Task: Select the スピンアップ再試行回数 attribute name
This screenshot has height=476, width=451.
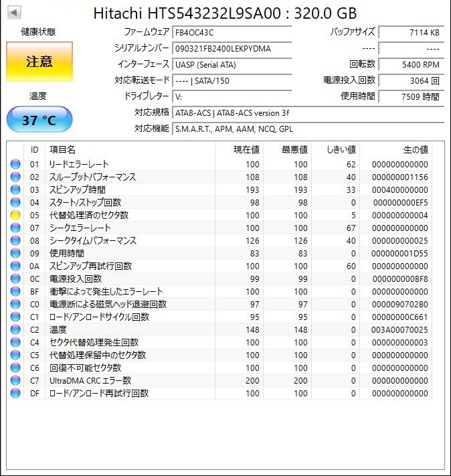Action: tap(90, 266)
